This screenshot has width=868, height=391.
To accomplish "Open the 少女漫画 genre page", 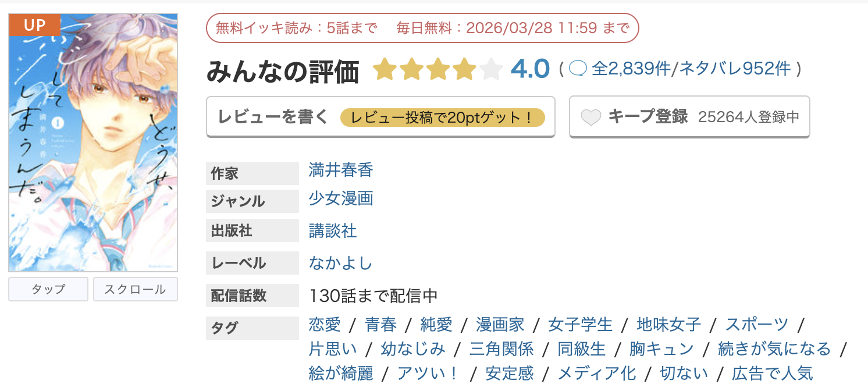I will (340, 199).
